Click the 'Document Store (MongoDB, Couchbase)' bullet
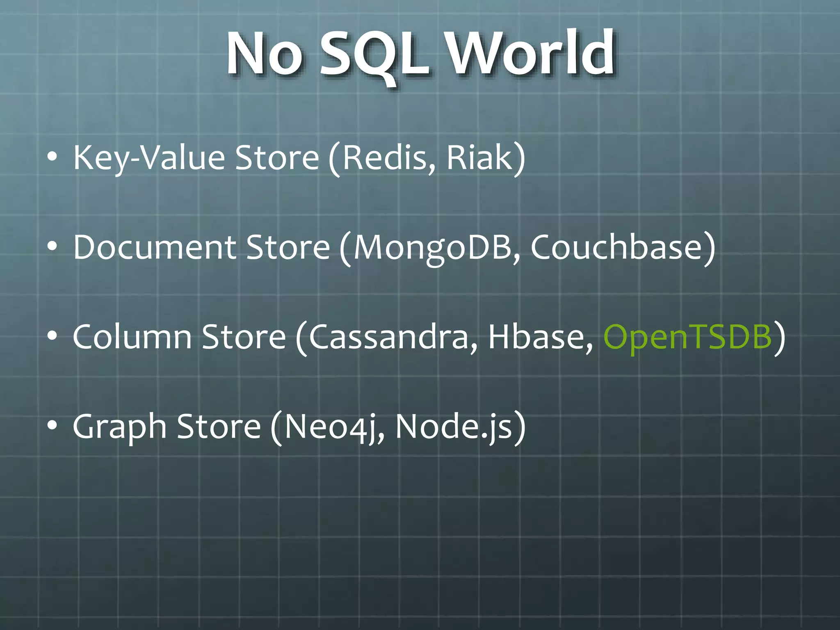This screenshot has height=630, width=840. click(394, 248)
